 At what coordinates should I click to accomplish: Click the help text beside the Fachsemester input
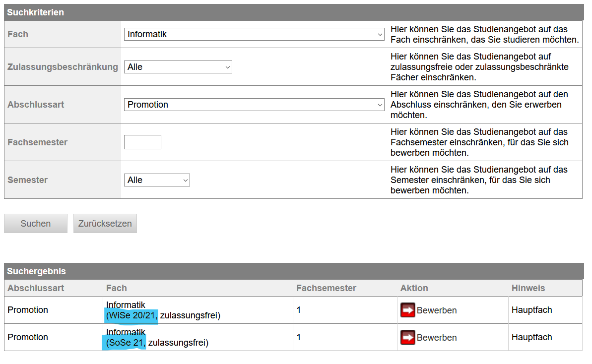pos(479,142)
